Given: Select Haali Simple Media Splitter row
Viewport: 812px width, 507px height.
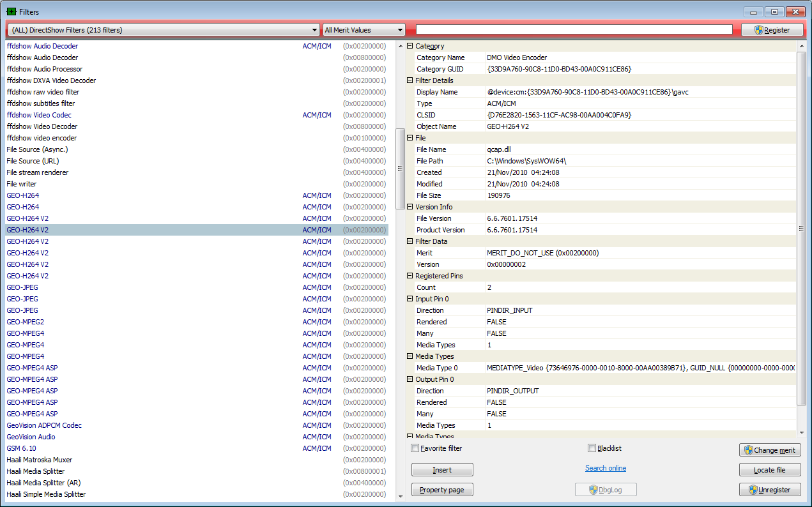Looking at the screenshot, I should coord(196,494).
